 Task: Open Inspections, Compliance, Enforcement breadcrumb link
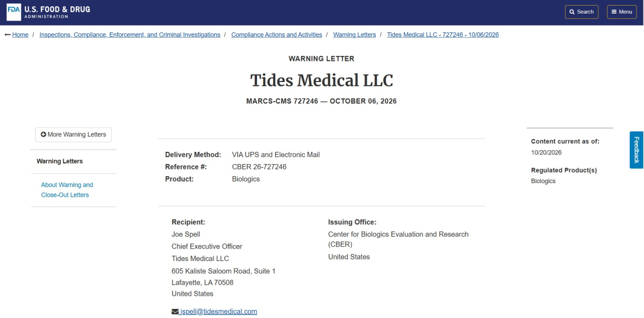130,35
